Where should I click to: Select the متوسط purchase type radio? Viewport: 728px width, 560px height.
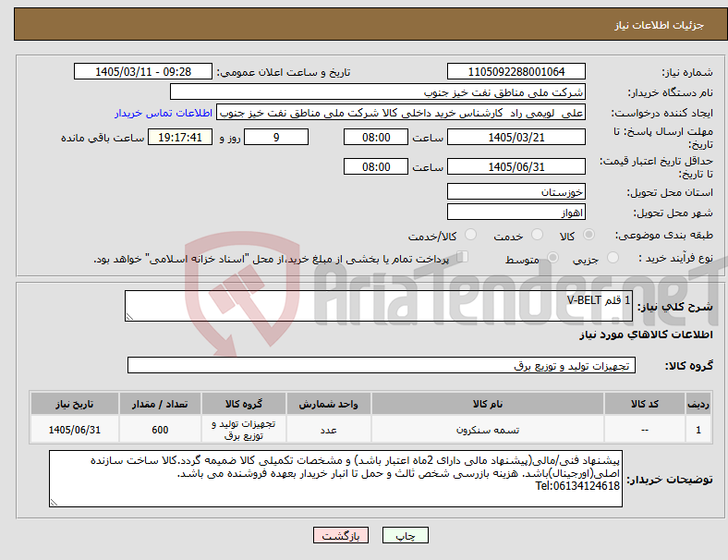(x=552, y=257)
